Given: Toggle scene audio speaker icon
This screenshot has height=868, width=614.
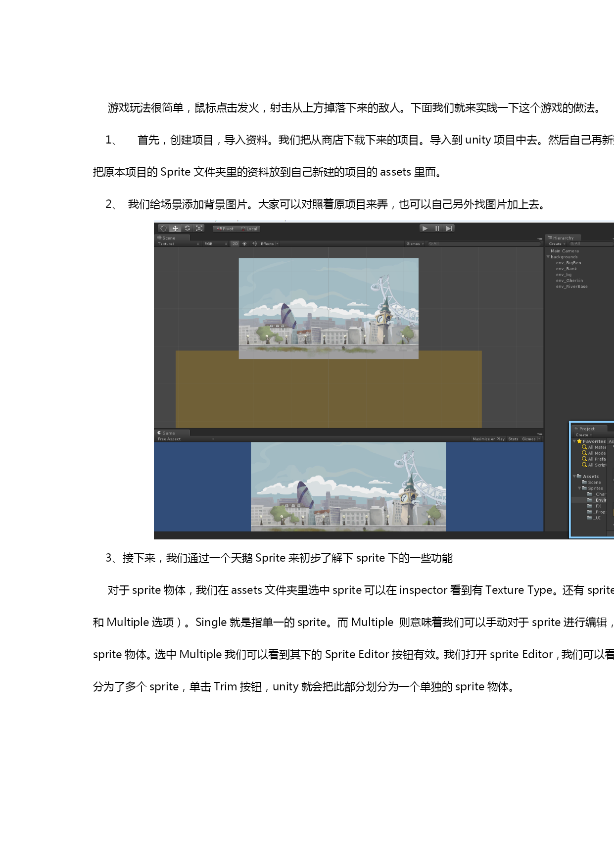Looking at the screenshot, I should point(254,244).
